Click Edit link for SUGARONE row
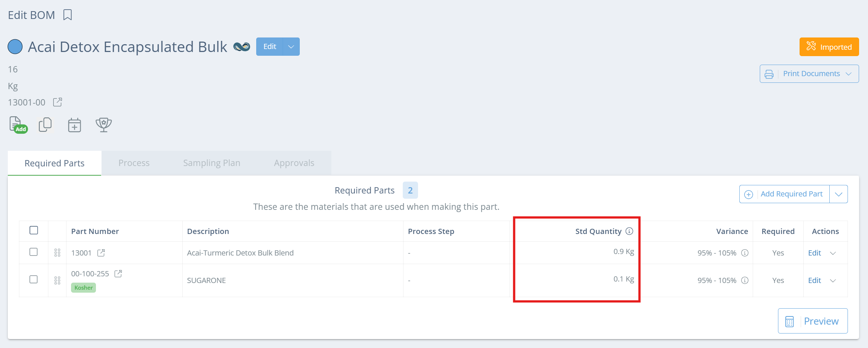Screen dimensions: 868x348 pyautogui.click(x=814, y=280)
